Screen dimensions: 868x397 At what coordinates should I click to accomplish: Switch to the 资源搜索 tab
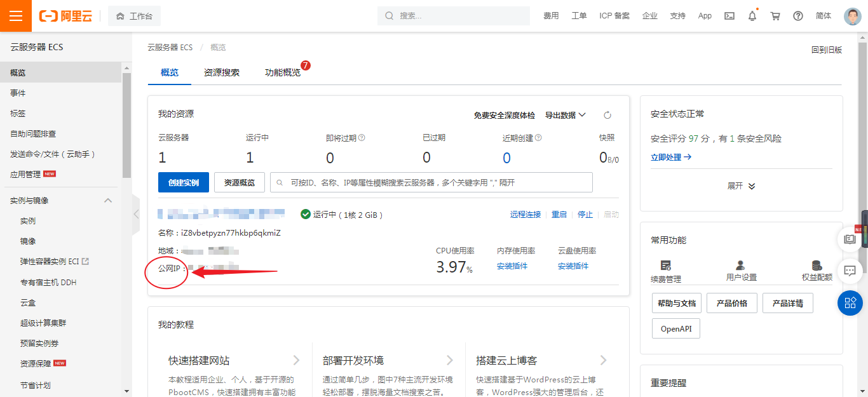point(222,72)
